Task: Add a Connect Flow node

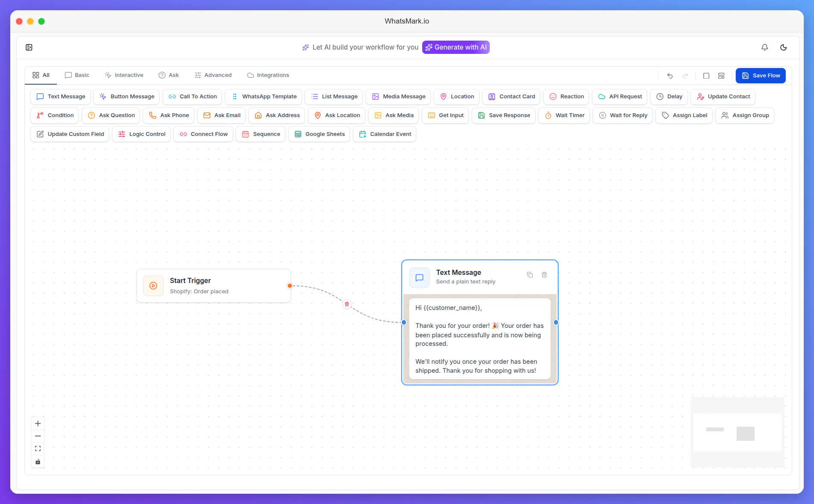Action: pos(203,134)
